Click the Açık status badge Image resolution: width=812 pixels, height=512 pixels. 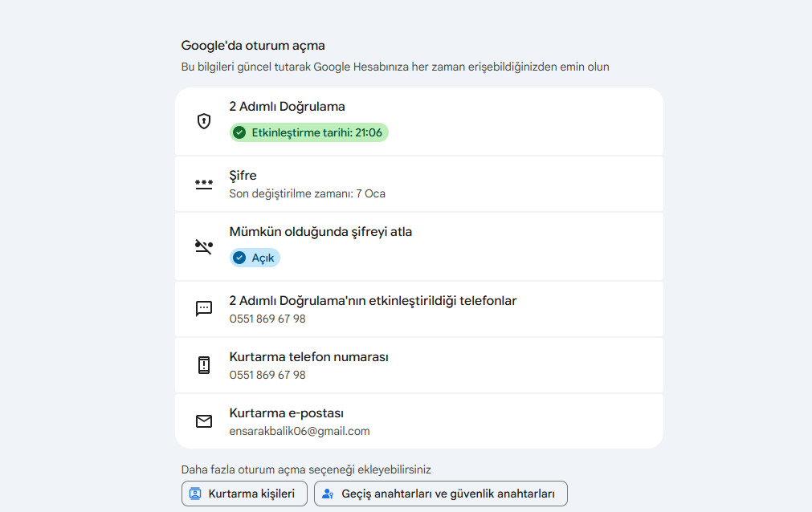point(255,258)
